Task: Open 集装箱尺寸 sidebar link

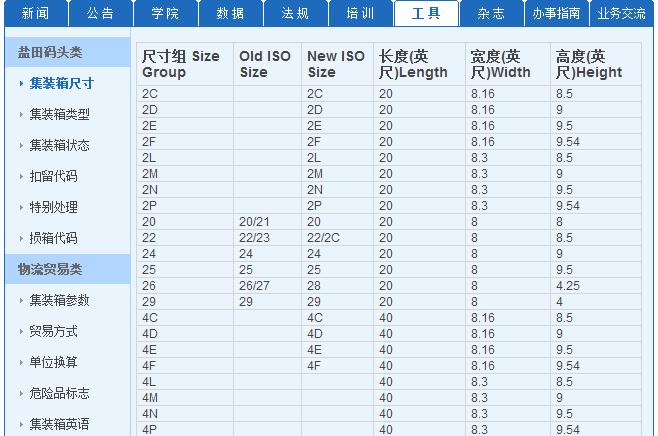Action: click(59, 83)
